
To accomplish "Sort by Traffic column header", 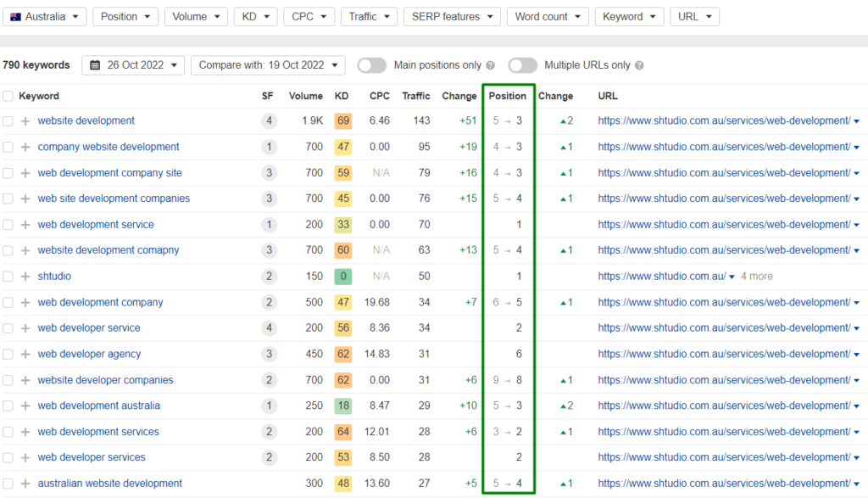I will (415, 96).
